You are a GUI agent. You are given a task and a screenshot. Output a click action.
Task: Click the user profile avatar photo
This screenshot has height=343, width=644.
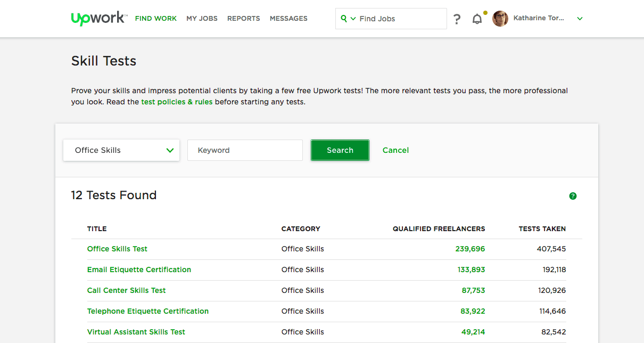point(500,19)
